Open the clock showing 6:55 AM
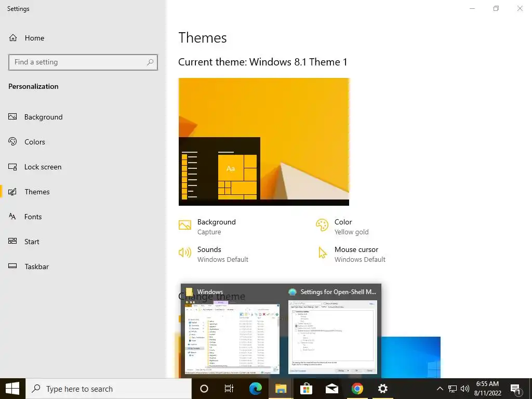The height and width of the screenshot is (399, 532). [x=487, y=389]
